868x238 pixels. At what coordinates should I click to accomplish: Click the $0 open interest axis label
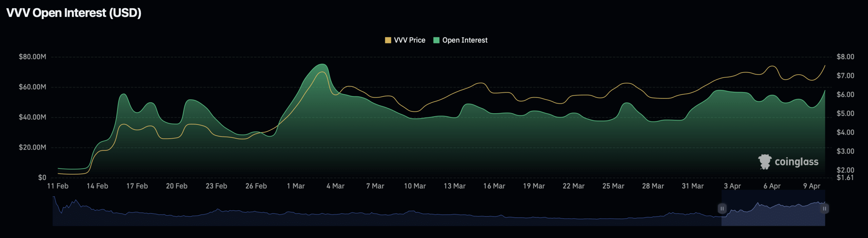pos(42,178)
